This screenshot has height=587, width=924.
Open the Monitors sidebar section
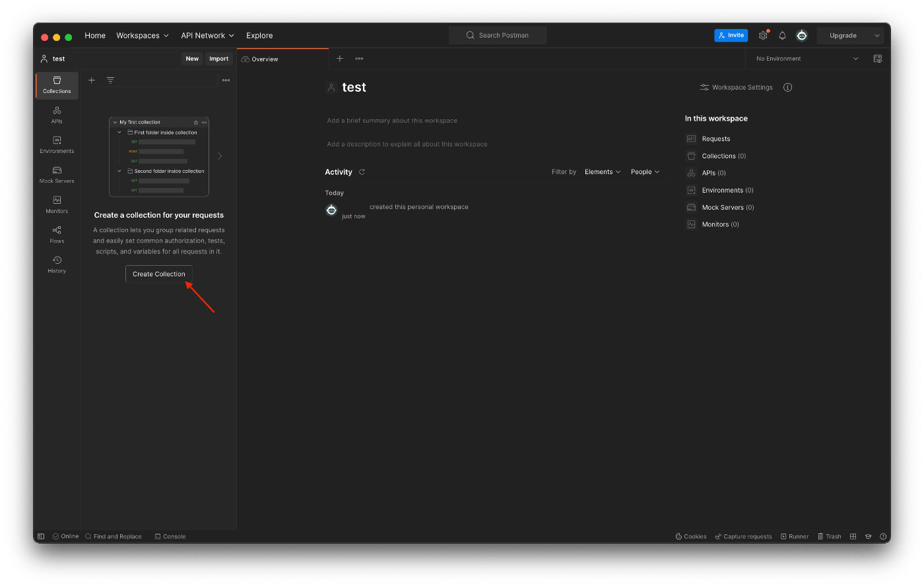pyautogui.click(x=57, y=205)
